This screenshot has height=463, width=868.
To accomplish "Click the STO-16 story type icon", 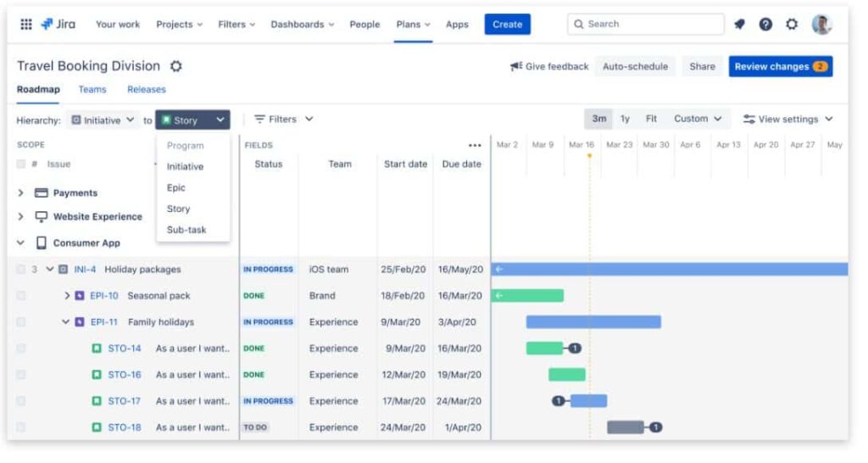I will (97, 375).
